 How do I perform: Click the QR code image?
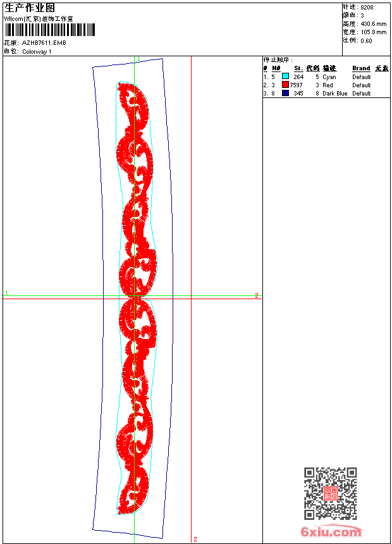(x=331, y=493)
